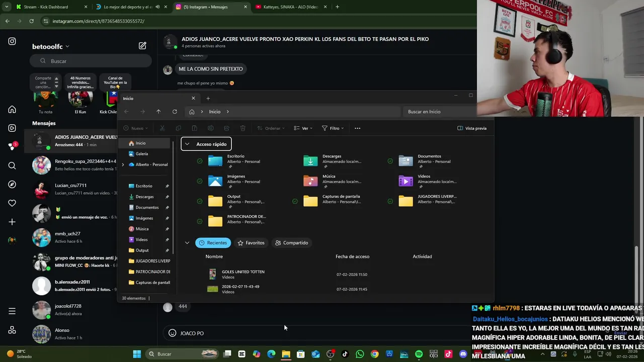
Task: Open WhatsApp from the taskbar
Action: coord(359,354)
